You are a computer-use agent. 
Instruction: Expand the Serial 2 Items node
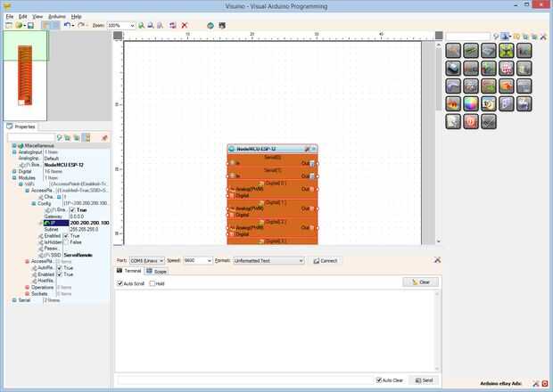(x=14, y=300)
